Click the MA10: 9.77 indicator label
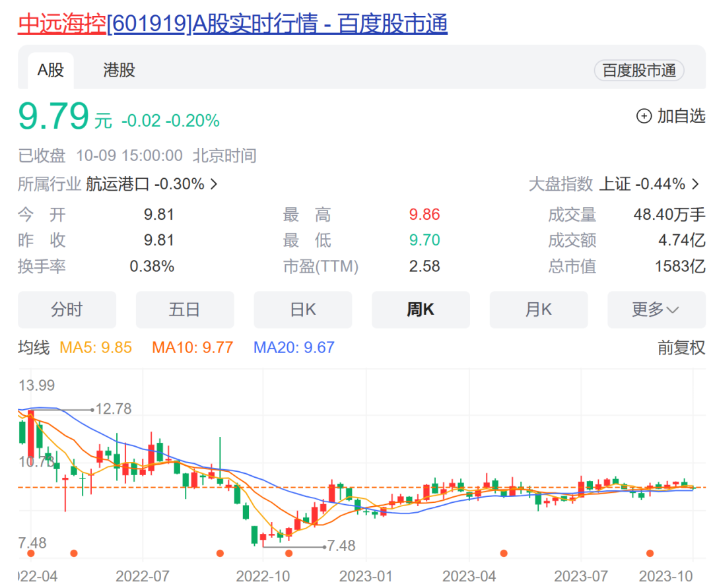The width and height of the screenshot is (713, 588). (x=192, y=348)
